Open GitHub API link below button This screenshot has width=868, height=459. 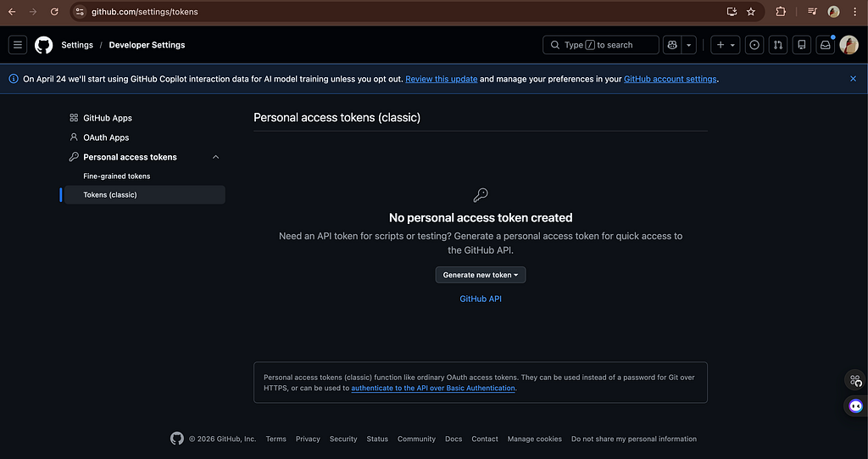tap(481, 299)
